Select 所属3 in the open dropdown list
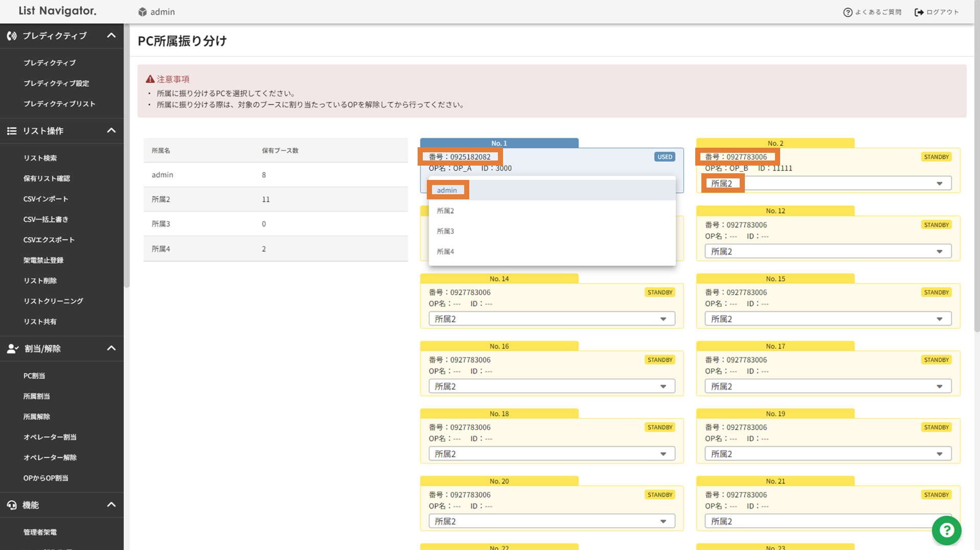Image resolution: width=980 pixels, height=550 pixels. click(445, 231)
